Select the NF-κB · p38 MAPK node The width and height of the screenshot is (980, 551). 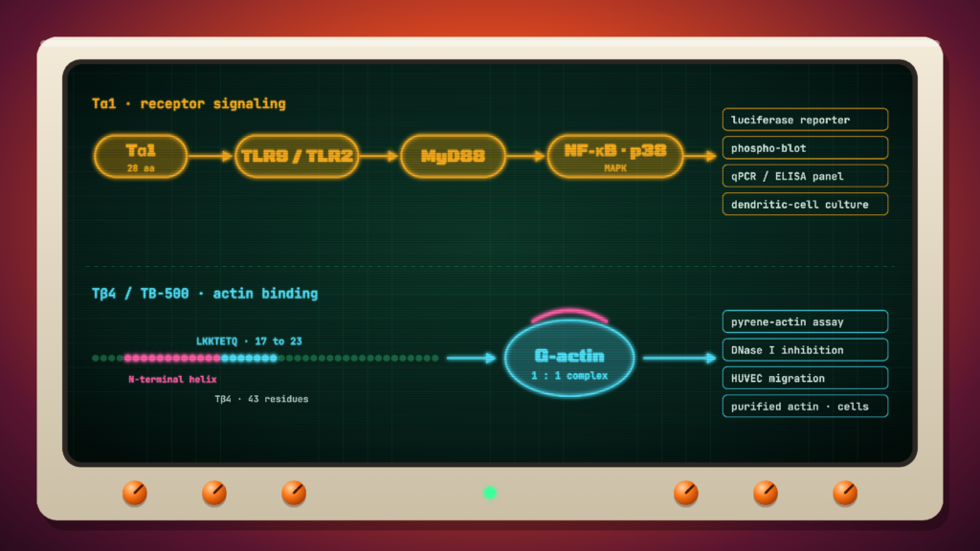[615, 156]
